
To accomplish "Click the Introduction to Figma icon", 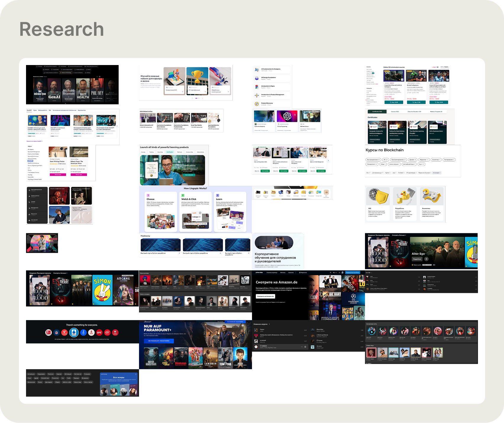I will [x=257, y=87].
